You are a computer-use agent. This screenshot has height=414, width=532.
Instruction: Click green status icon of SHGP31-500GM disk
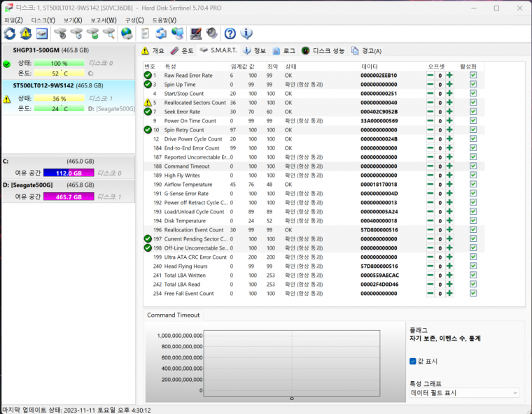(6, 64)
